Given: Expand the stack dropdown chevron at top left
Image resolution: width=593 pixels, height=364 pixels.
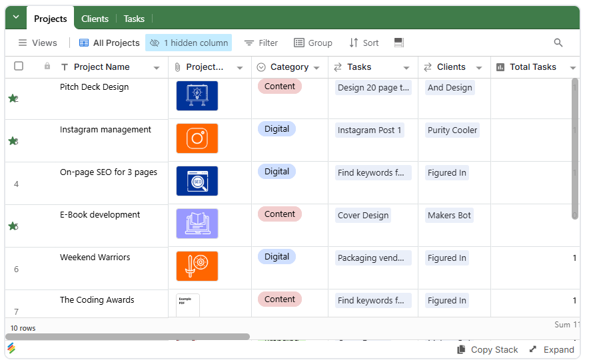Looking at the screenshot, I should tap(16, 17).
